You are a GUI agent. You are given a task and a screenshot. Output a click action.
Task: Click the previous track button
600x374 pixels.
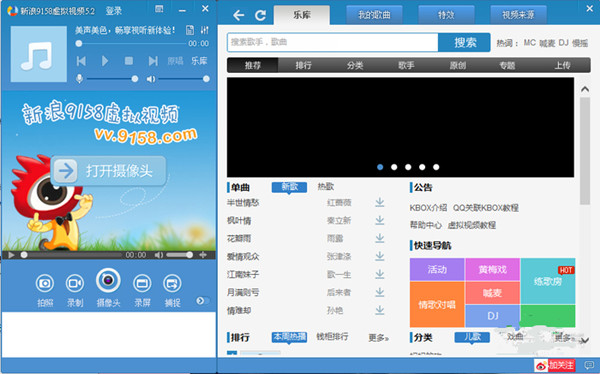pyautogui.click(x=81, y=61)
